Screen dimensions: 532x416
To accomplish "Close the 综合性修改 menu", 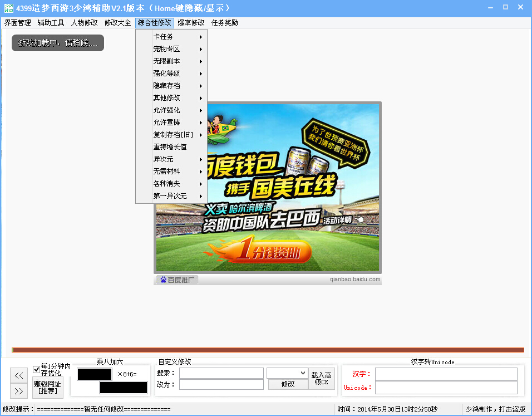I will coord(154,23).
